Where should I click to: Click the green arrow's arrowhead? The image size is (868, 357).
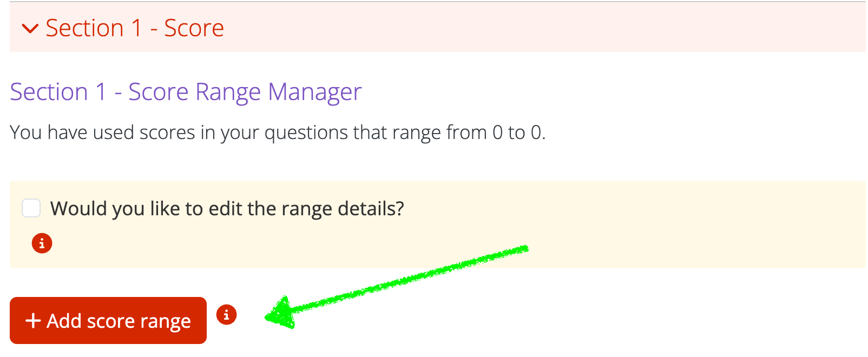click(x=281, y=313)
